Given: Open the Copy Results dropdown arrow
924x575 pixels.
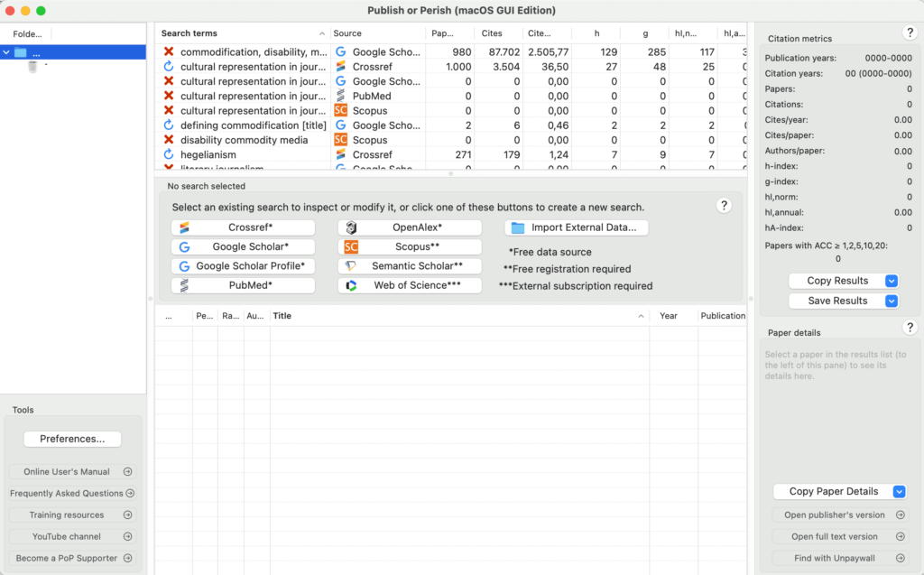Looking at the screenshot, I should click(892, 281).
